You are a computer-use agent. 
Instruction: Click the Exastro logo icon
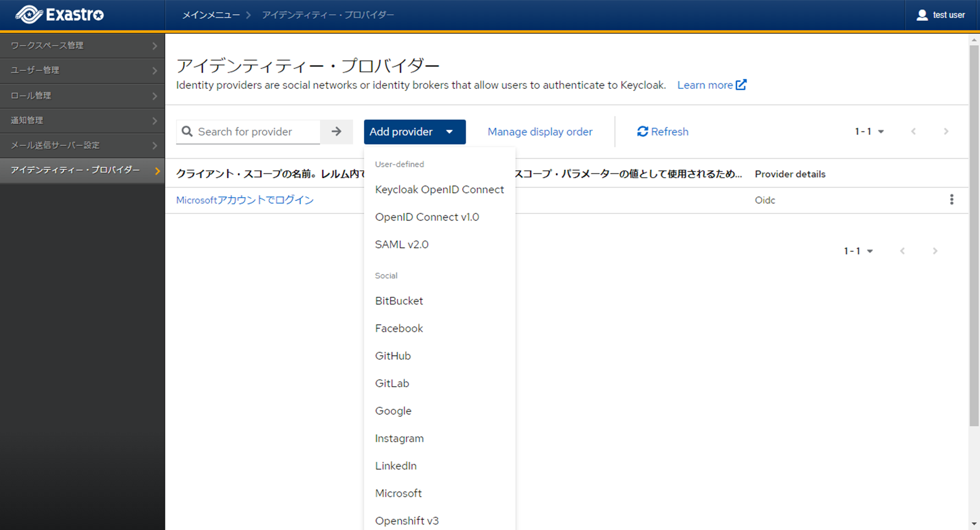tap(29, 15)
